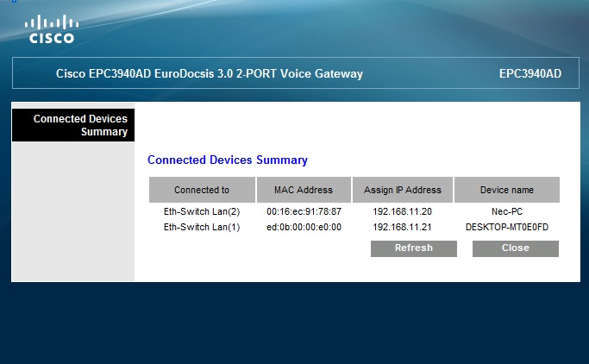Open the Connected Devices Summary sidebar tab
This screenshot has height=364, width=589.
[73, 125]
